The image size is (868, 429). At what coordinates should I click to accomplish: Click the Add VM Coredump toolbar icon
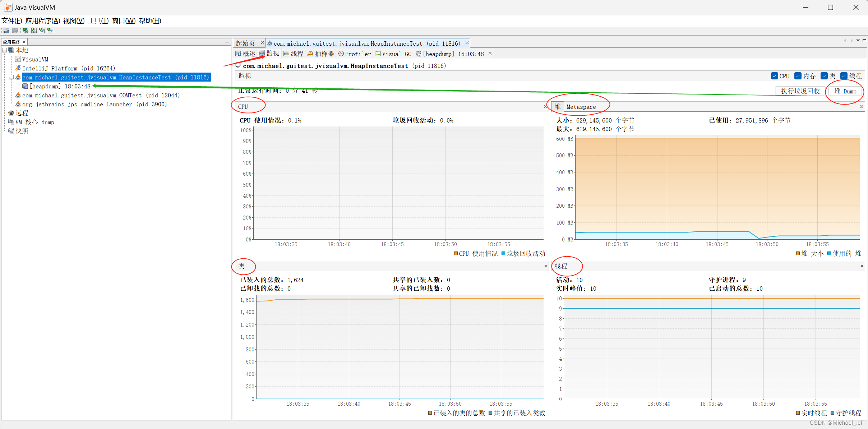[x=42, y=31]
